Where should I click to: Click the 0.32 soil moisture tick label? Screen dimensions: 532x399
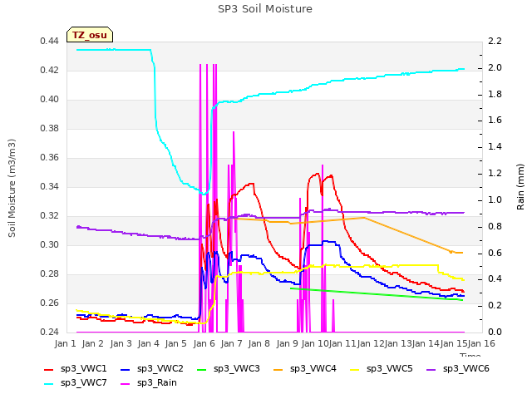[x=49, y=216]
